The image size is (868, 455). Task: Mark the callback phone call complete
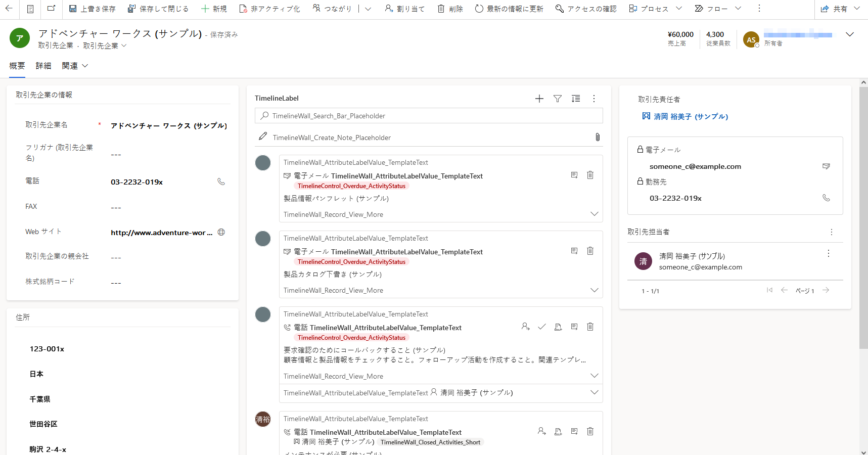pos(542,327)
